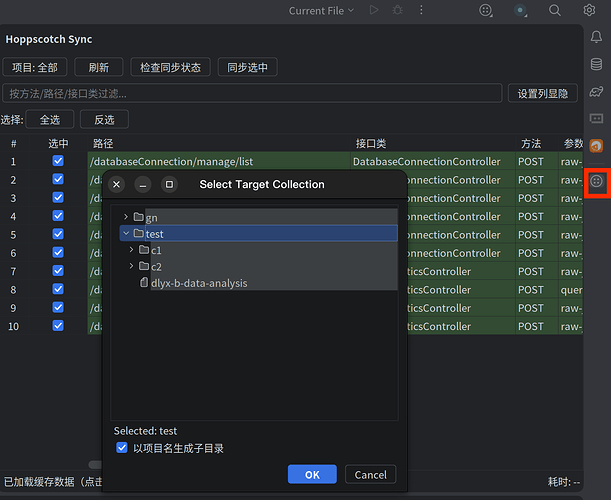The image size is (611, 500).
Task: Toggle 以项目名生成子目录 checkbox
Action: pos(122,447)
